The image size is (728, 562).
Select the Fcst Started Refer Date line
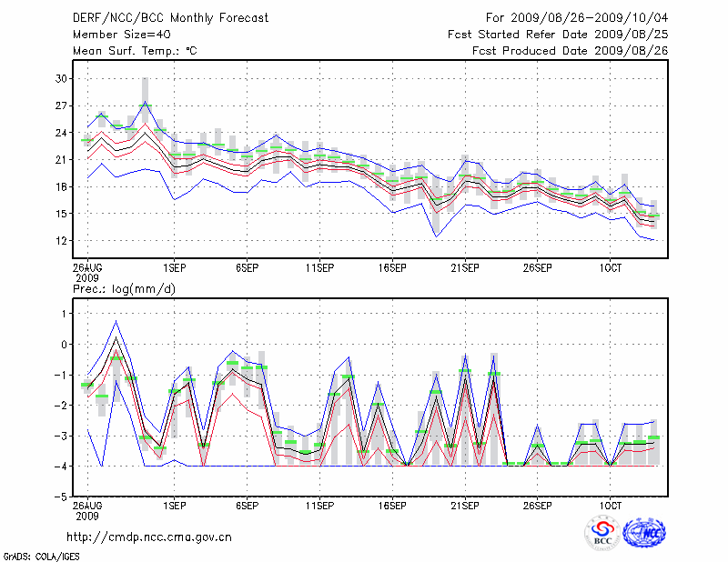coord(558,34)
